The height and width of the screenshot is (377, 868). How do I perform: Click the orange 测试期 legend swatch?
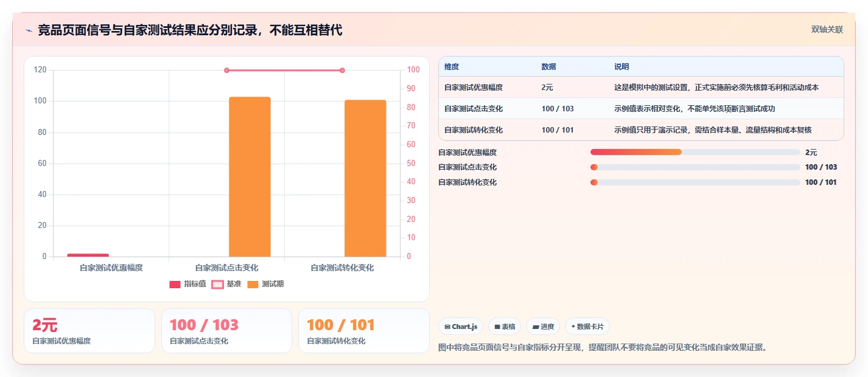253,284
